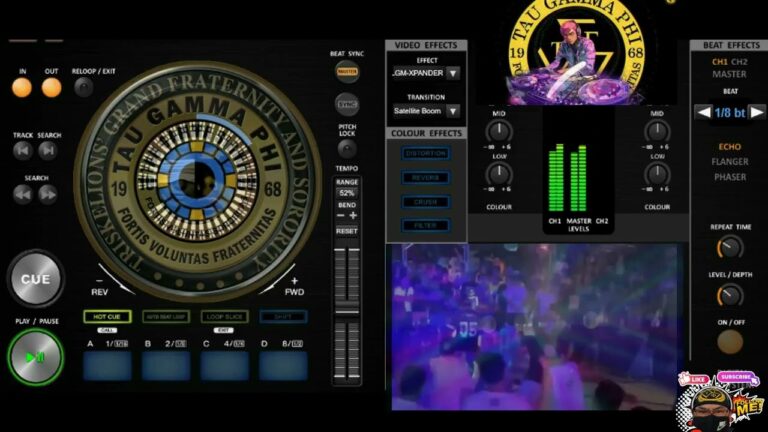Toggle the Pitch Lock button

[x=347, y=148]
